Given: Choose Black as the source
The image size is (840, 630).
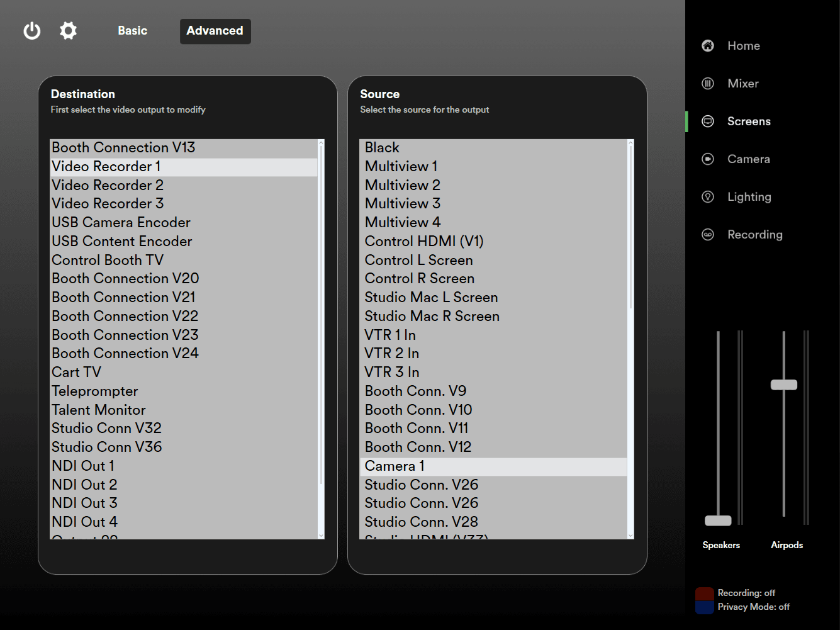Looking at the screenshot, I should 493,148.
